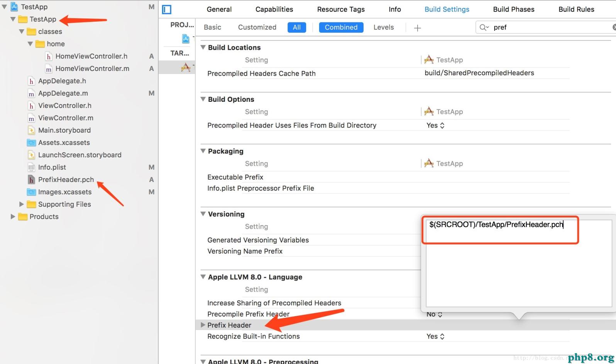
Task: Click the search magnifier icon in filter field
Action: point(483,27)
